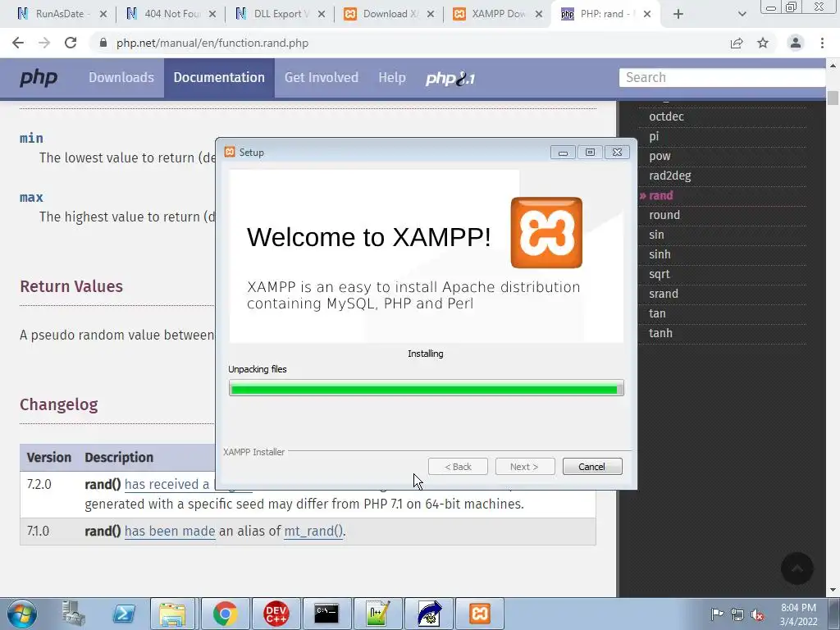Open the tan function link

[657, 313]
